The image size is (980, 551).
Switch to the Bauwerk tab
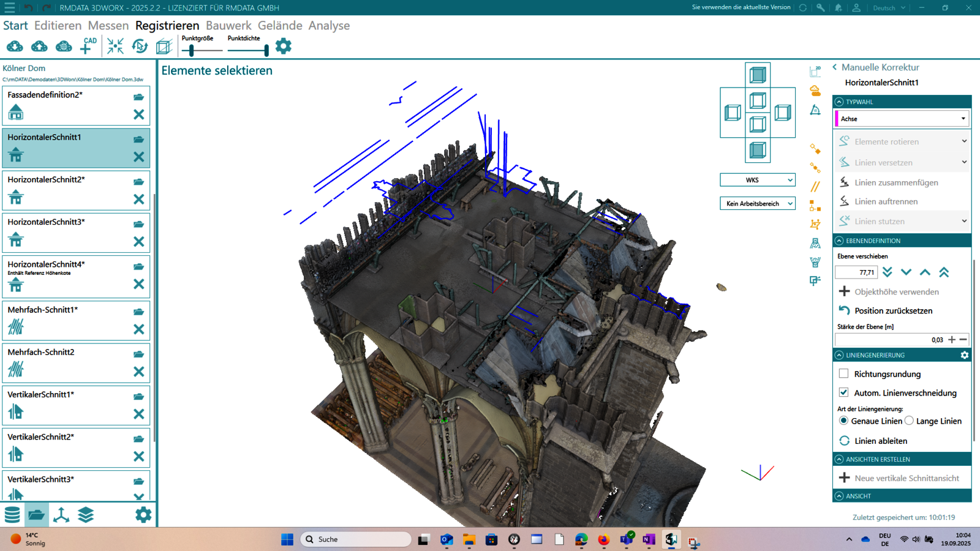pos(228,26)
